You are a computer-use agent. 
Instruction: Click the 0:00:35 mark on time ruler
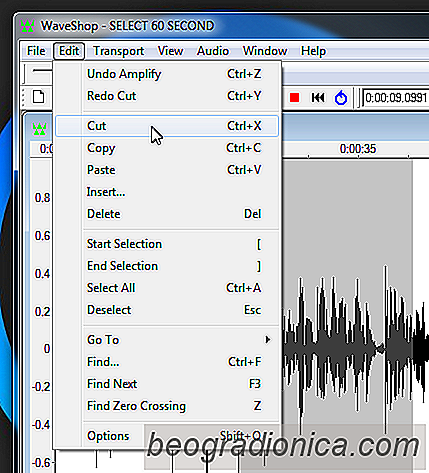point(358,149)
